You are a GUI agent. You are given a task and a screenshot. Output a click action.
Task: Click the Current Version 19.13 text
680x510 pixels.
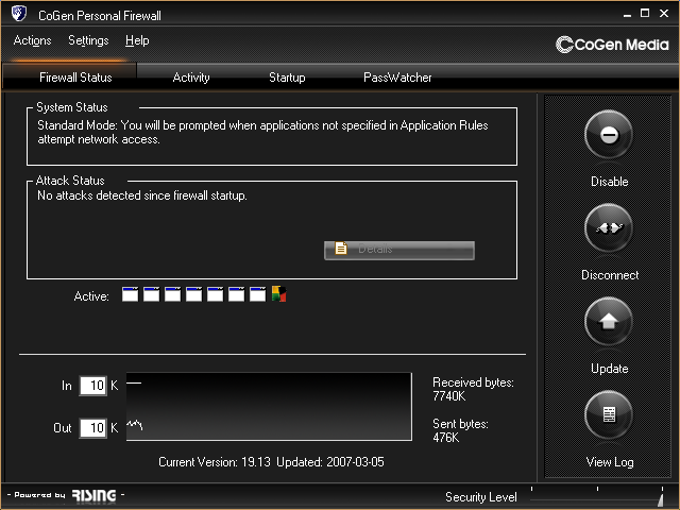point(214,462)
